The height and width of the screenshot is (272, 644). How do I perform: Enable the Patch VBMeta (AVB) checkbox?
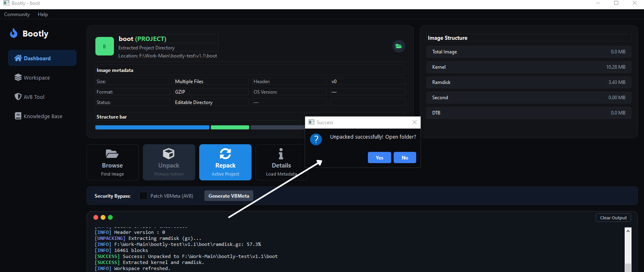[143, 196]
